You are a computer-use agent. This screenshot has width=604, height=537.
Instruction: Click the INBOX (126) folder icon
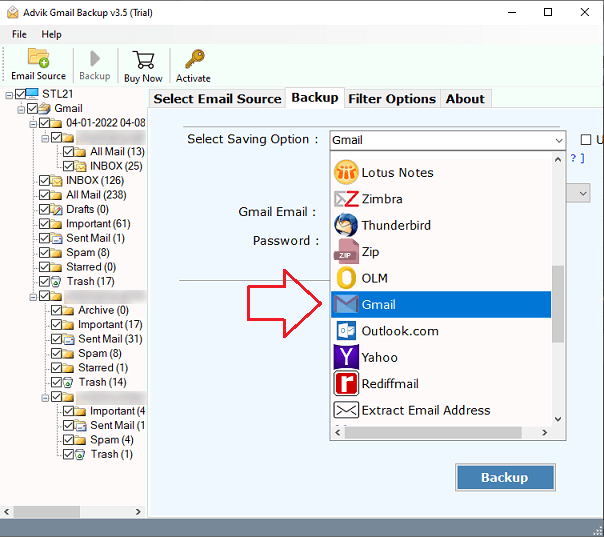point(56,180)
